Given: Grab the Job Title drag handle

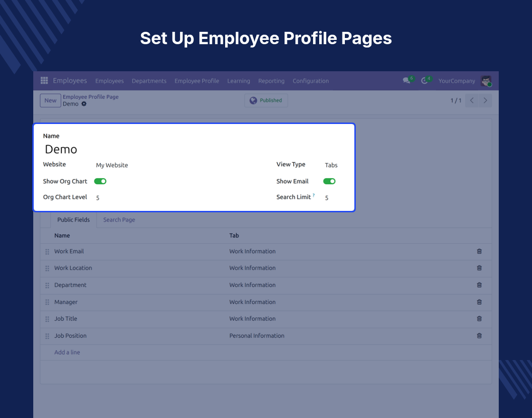Looking at the screenshot, I should pos(47,319).
